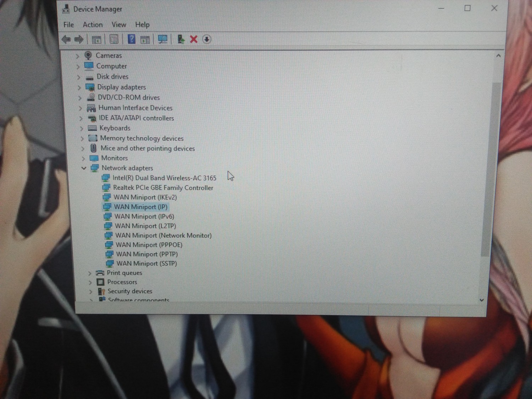Select Realtek PCIe GBE Family Controller
The image size is (532, 399).
(x=163, y=188)
